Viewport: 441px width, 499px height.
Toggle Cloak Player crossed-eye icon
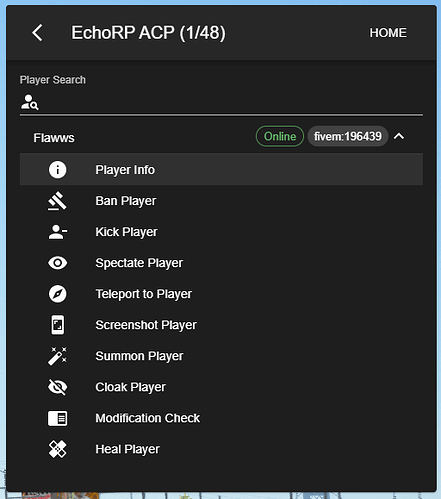58,387
